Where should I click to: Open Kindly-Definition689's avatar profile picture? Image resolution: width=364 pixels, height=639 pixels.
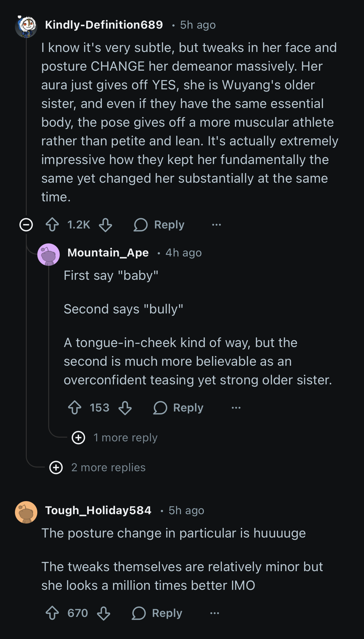click(x=26, y=26)
